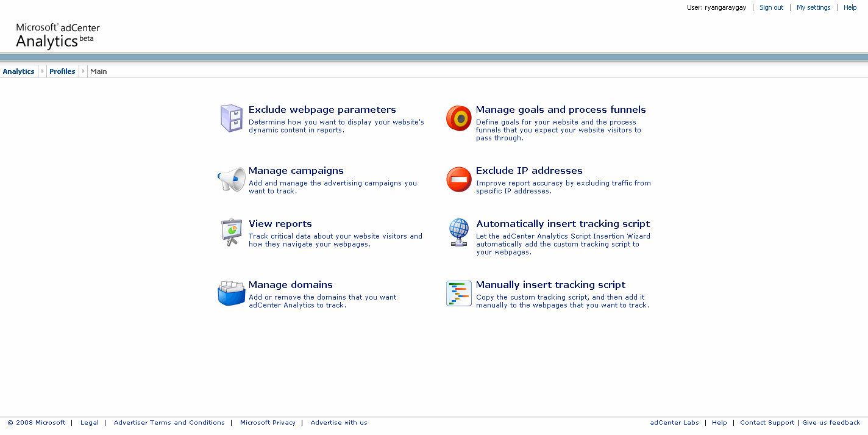868x435 pixels.
Task: Click the presentation chart icon for View reports
Action: coord(231,232)
